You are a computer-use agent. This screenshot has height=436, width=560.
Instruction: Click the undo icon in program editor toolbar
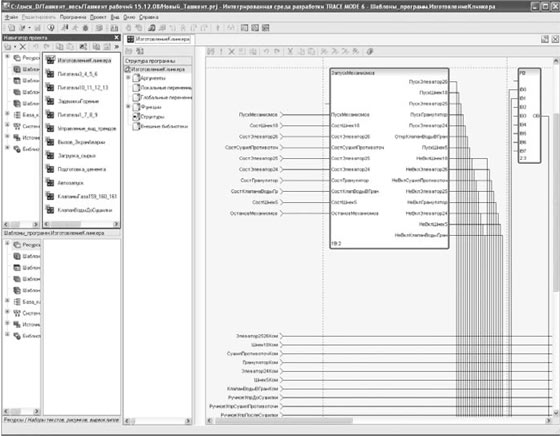266,51
